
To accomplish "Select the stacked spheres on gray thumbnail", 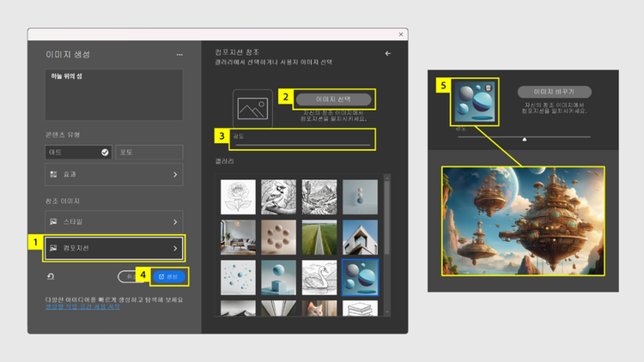I will click(x=360, y=196).
